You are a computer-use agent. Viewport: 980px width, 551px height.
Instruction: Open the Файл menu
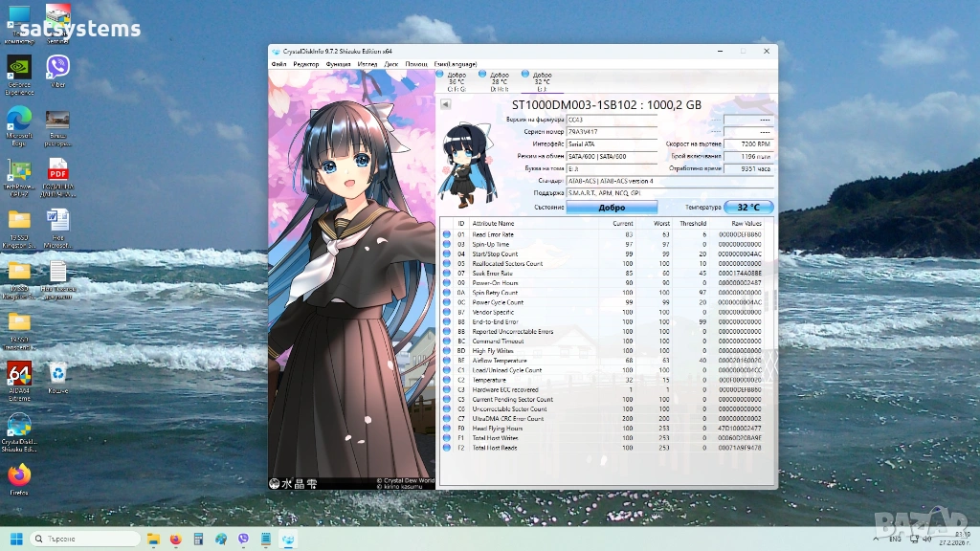coord(278,64)
